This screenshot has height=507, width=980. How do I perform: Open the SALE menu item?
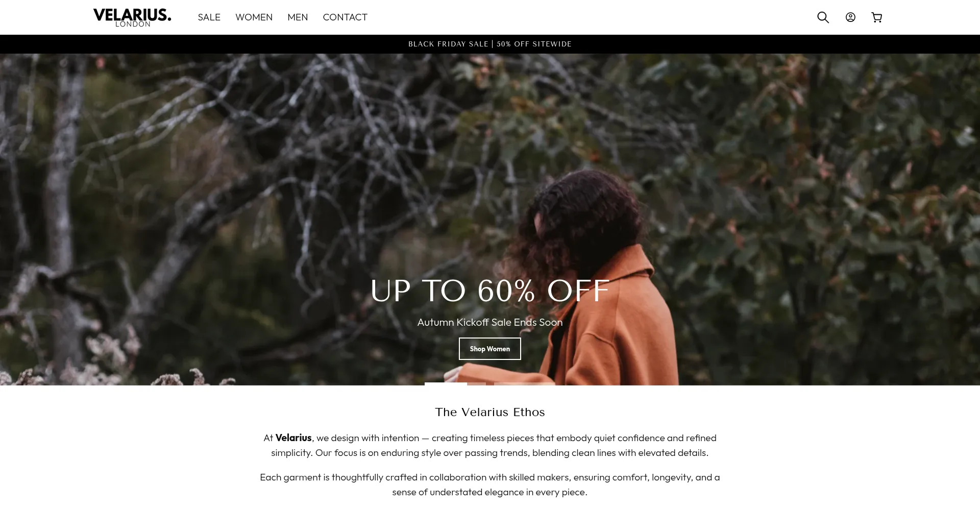209,17
